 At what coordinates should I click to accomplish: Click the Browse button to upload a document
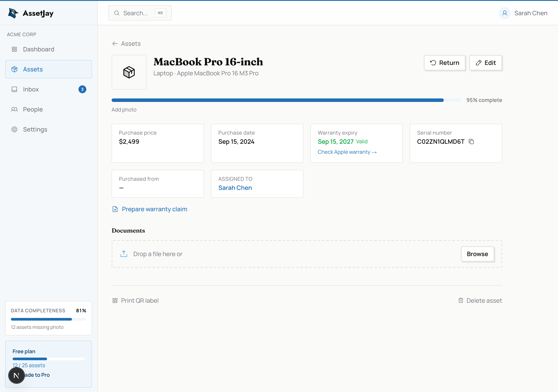click(x=477, y=254)
